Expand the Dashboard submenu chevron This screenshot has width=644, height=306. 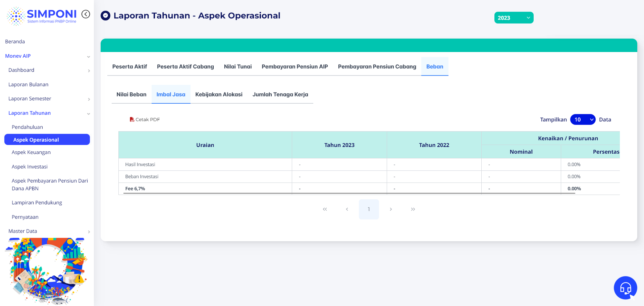89,71
